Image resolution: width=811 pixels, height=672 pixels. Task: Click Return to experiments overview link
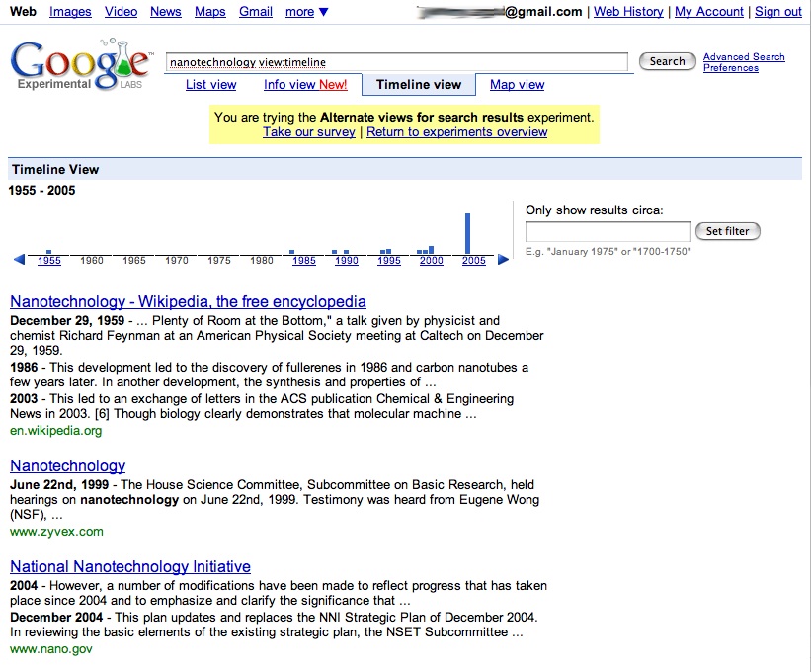click(x=456, y=131)
